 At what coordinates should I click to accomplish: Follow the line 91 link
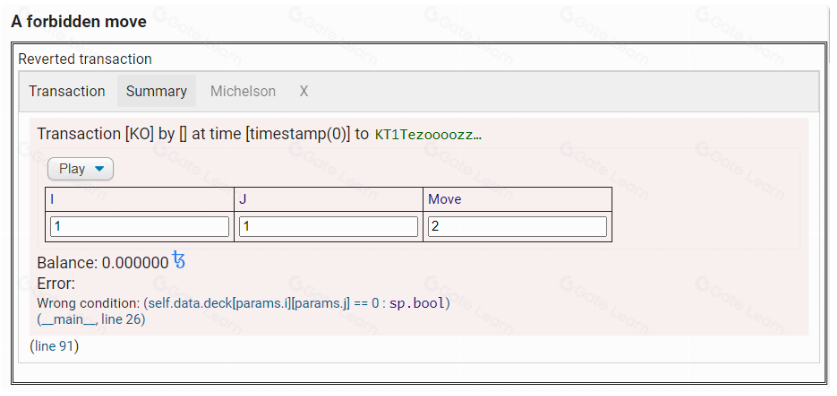[x=54, y=346]
